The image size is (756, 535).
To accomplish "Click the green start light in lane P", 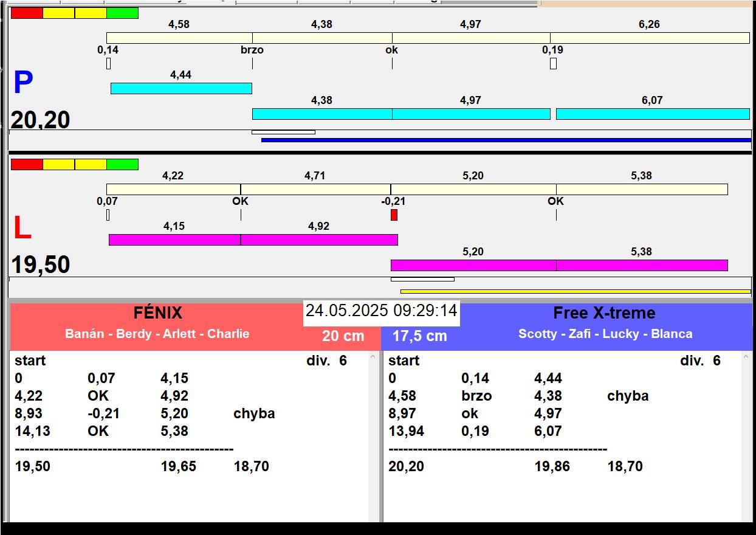I will pos(122,13).
